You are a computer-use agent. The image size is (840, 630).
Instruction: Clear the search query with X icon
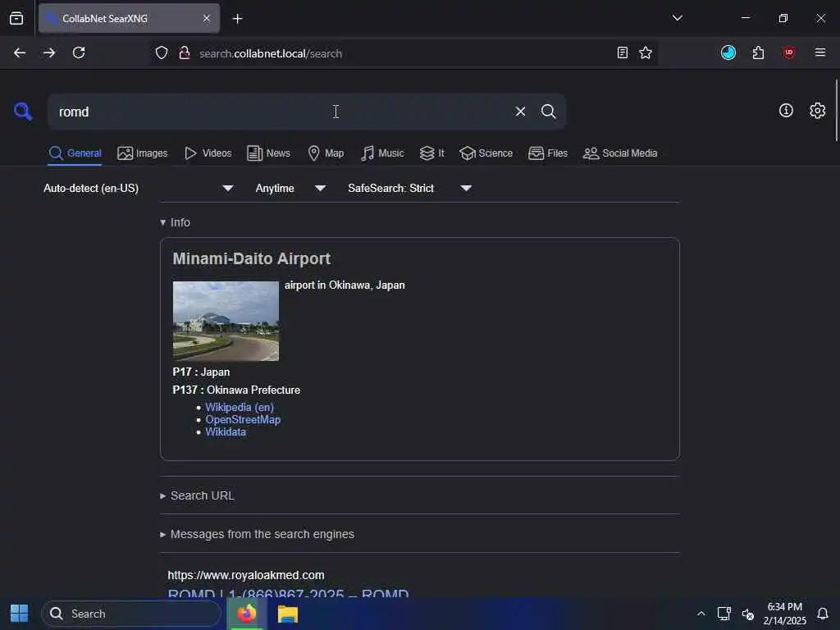click(x=520, y=112)
